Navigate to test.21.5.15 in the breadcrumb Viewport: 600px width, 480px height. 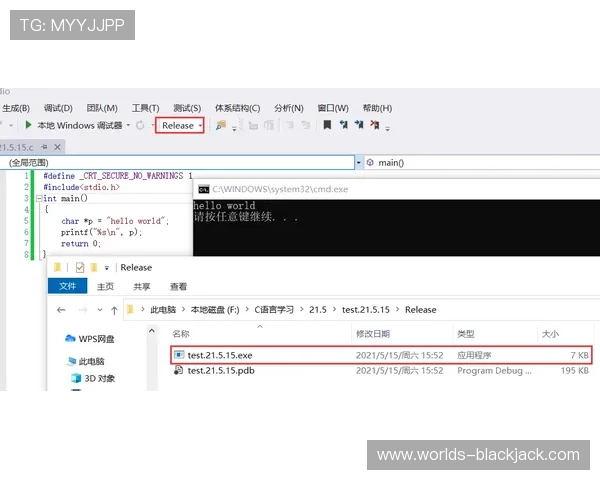(x=366, y=310)
